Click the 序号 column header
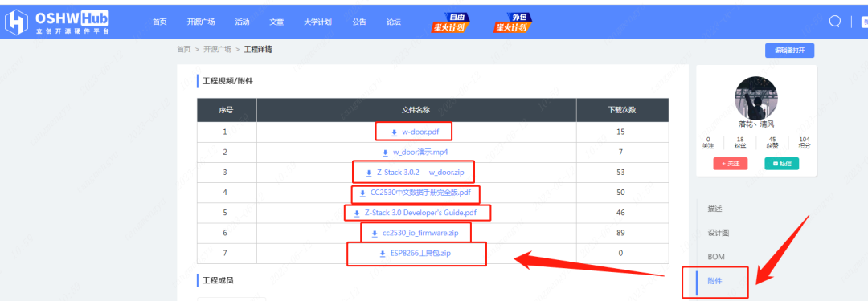Screen dimensions: 868x301 (x=226, y=110)
